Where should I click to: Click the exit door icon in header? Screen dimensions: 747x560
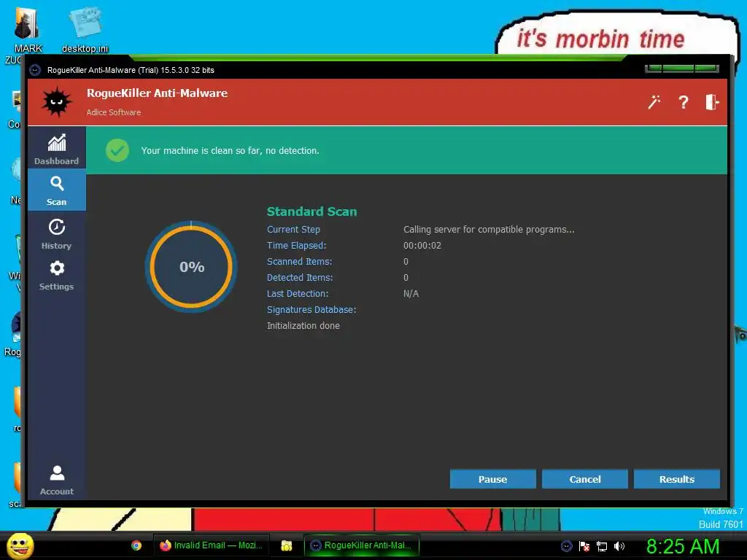[x=712, y=102]
